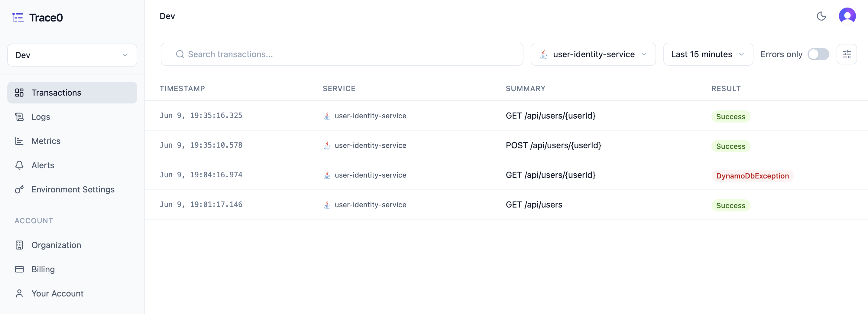Open transaction at Jun 9, 19:01:17.146

pos(507,205)
